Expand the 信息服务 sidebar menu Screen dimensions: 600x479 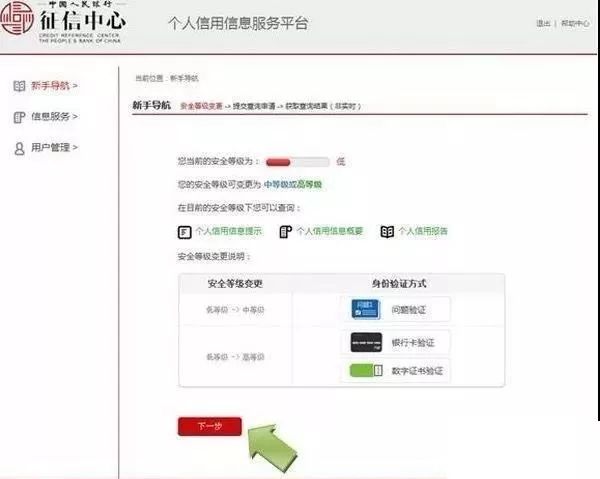tap(54, 117)
